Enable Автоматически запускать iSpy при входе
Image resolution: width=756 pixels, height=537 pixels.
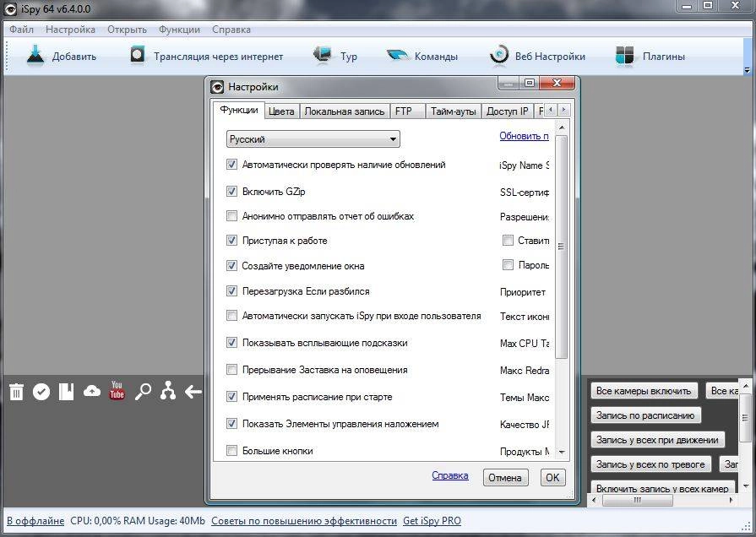pyautogui.click(x=232, y=316)
